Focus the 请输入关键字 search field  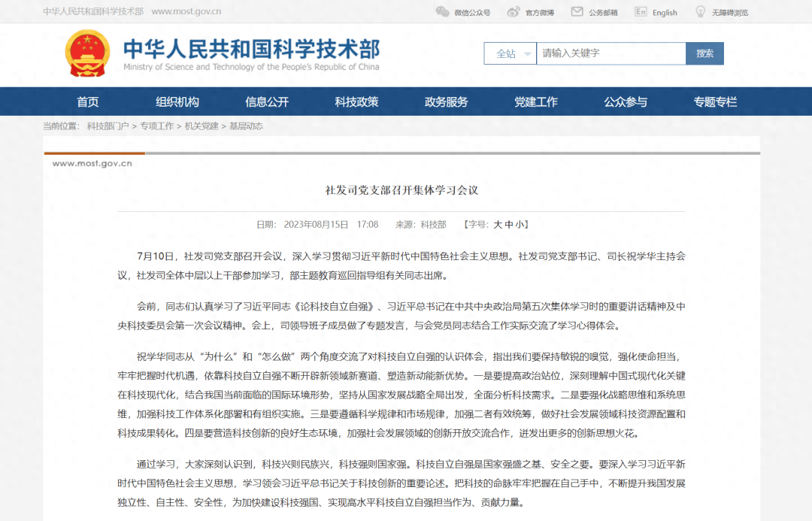coord(611,53)
